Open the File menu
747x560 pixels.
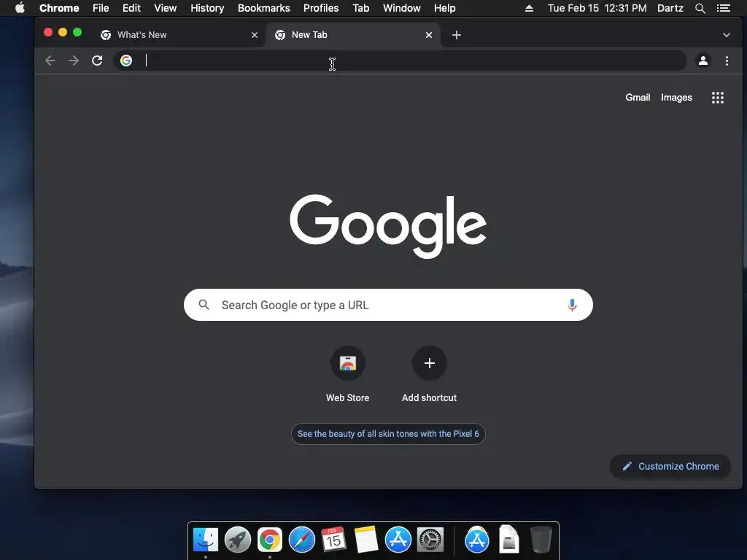tap(101, 8)
